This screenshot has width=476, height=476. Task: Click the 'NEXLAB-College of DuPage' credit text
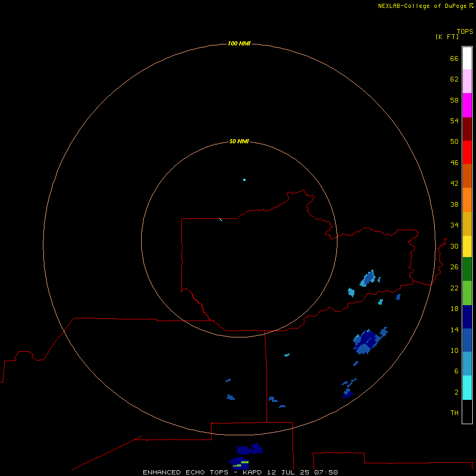(x=422, y=6)
